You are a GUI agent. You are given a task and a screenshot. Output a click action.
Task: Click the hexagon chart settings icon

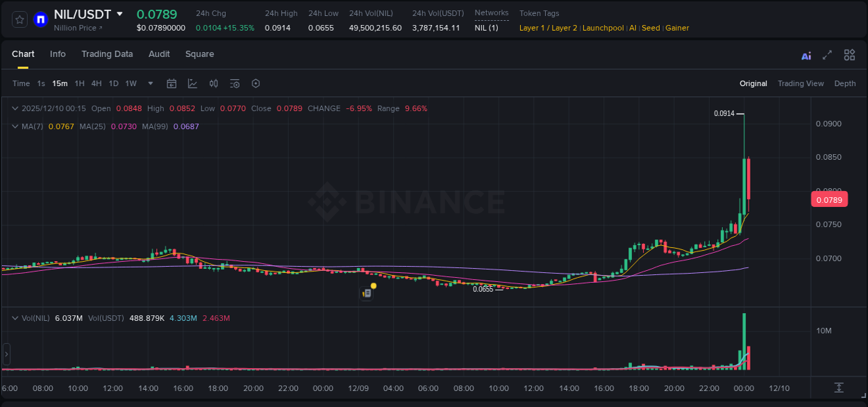256,83
